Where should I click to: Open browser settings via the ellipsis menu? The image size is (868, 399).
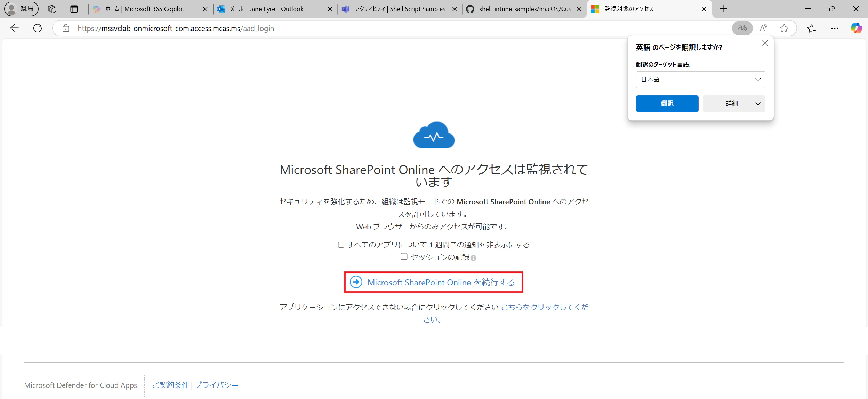pos(835,28)
